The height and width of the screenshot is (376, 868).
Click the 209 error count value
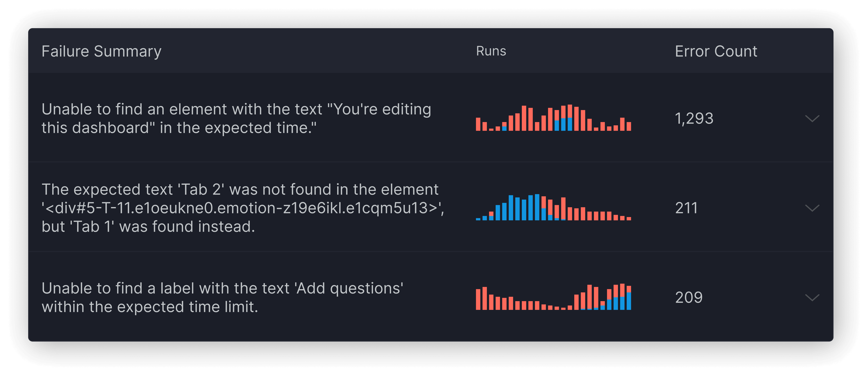pos(689,298)
